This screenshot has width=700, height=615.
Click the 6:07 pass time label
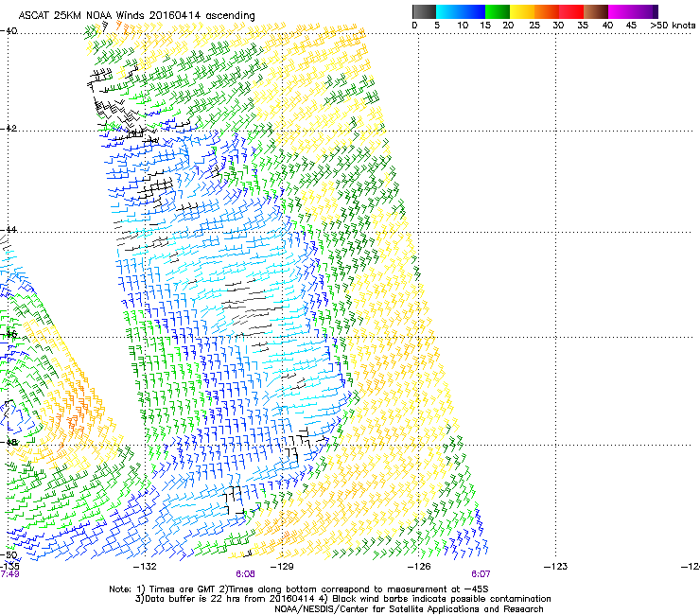pos(481,574)
